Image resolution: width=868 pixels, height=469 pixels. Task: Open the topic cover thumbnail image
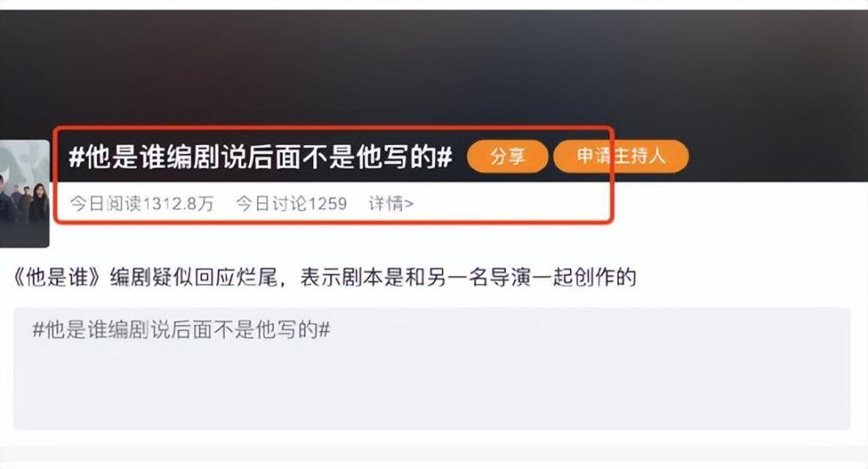(24, 194)
